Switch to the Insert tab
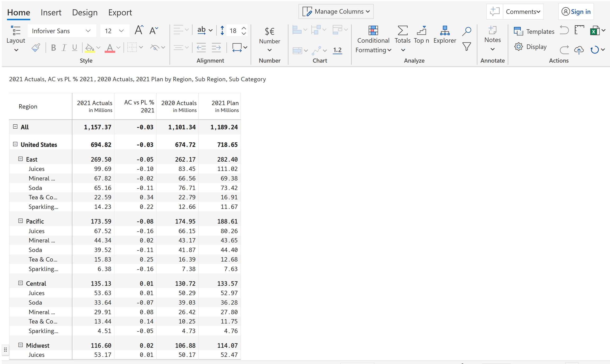Viewport: 610px width, 364px height. [x=51, y=12]
